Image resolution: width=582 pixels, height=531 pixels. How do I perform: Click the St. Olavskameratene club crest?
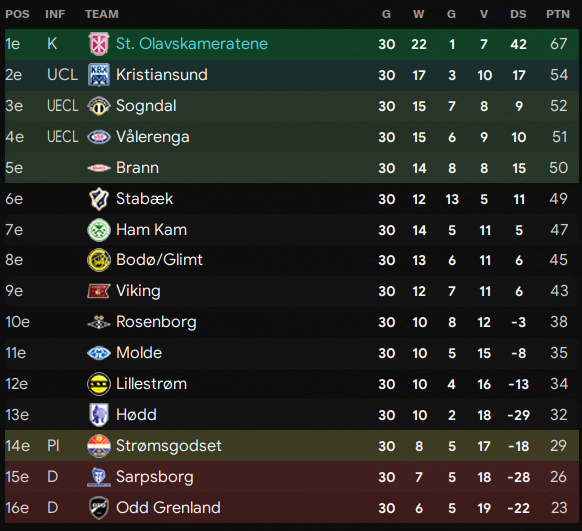(99, 44)
